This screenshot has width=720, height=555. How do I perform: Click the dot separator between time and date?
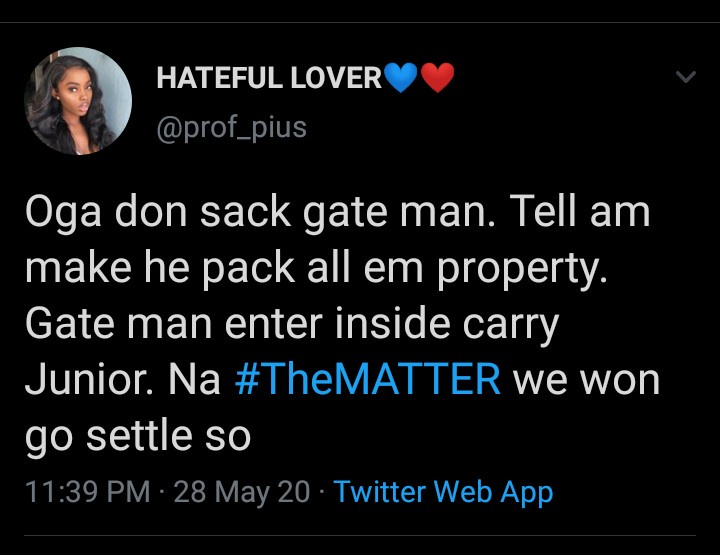(x=162, y=492)
